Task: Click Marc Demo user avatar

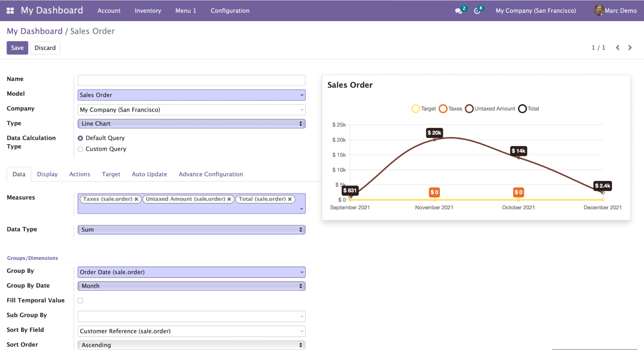Action: [x=598, y=10]
